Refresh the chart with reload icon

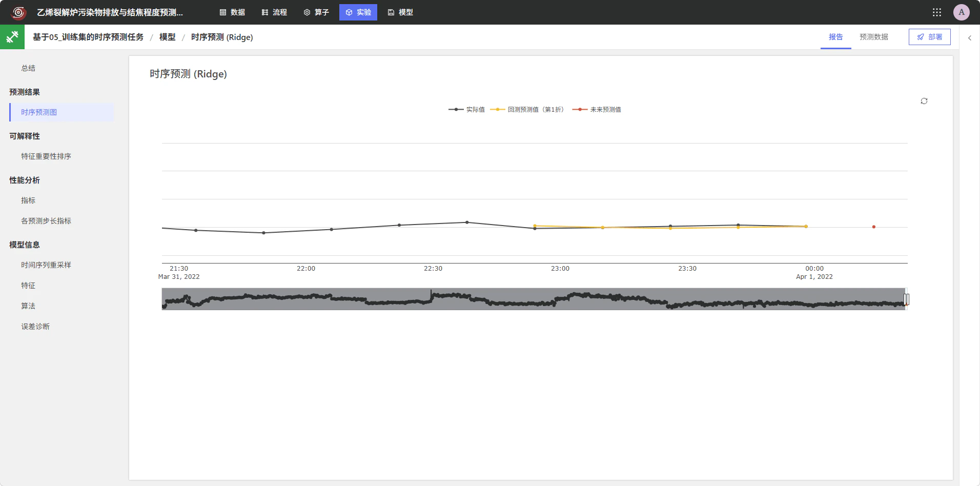924,101
